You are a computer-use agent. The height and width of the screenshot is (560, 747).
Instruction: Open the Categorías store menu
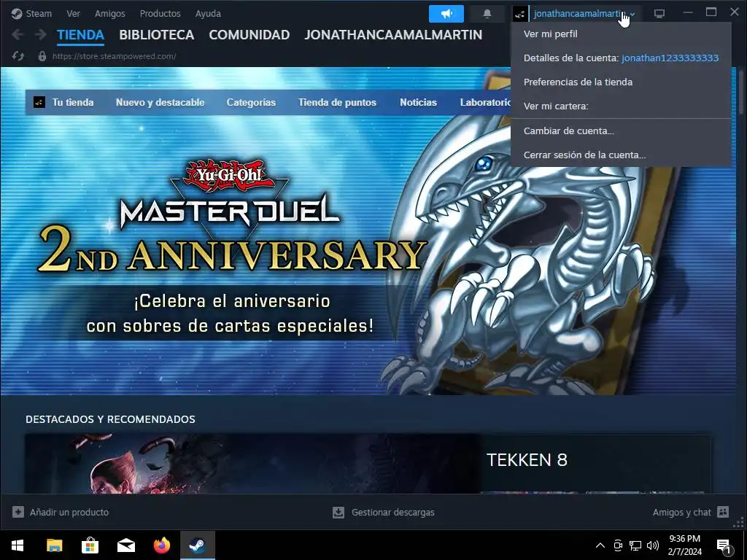(251, 102)
